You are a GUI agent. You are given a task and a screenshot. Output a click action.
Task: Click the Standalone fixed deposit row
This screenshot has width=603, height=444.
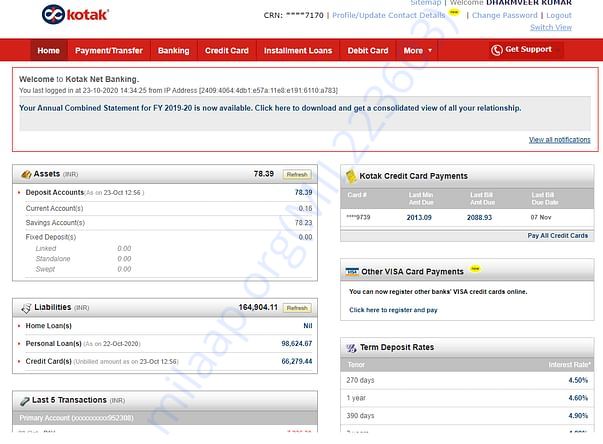[x=83, y=259]
